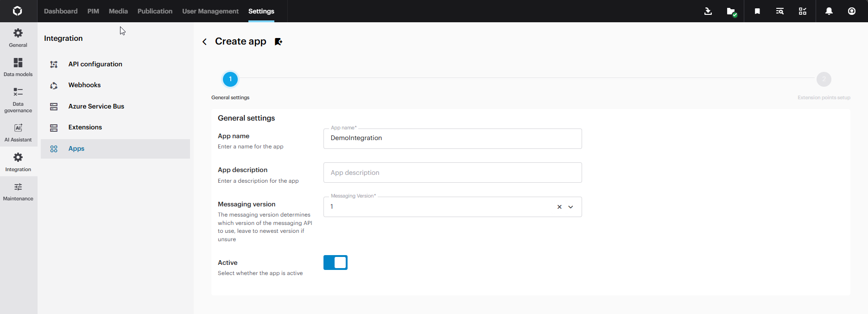Expand the Messaging Version dropdown arrow

[570, 207]
